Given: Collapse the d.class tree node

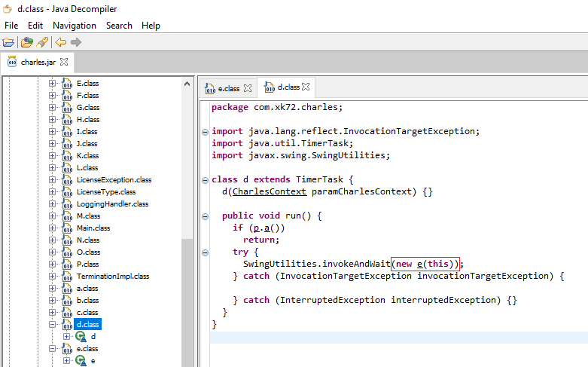Looking at the screenshot, I should 52,324.
